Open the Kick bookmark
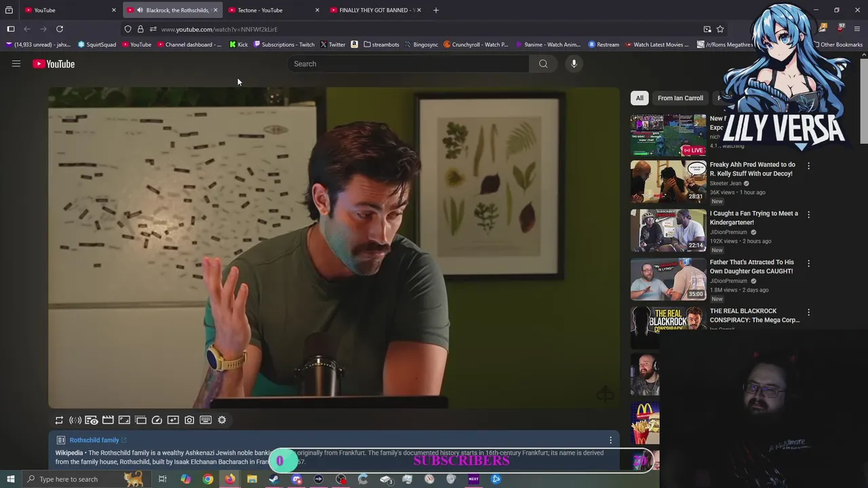This screenshot has height=488, width=868. pos(239,45)
